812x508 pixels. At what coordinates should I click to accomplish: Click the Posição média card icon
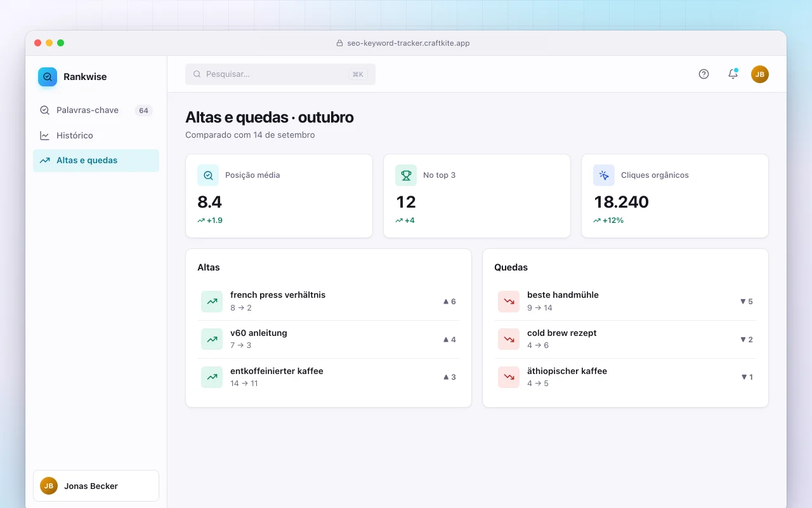[x=208, y=175]
